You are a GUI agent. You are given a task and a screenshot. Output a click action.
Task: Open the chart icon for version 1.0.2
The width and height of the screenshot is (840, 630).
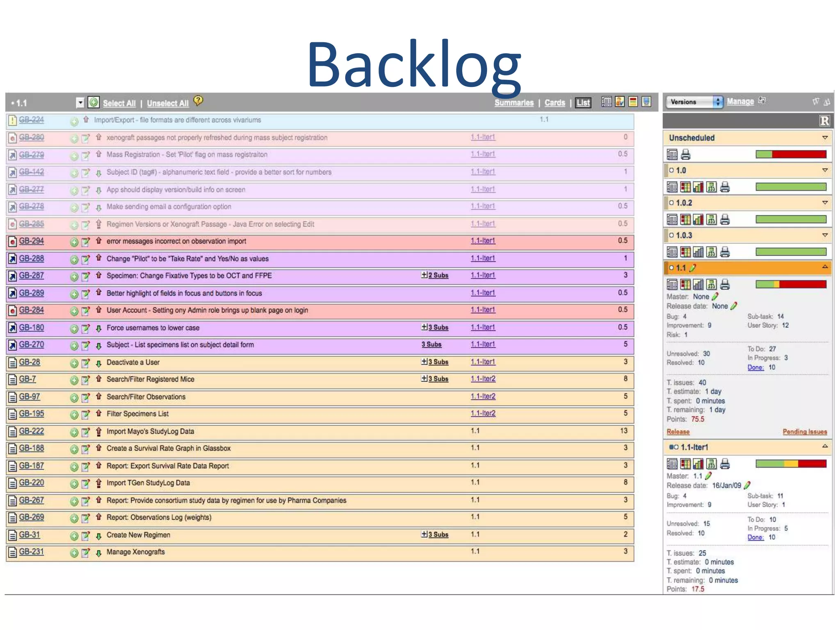698,220
